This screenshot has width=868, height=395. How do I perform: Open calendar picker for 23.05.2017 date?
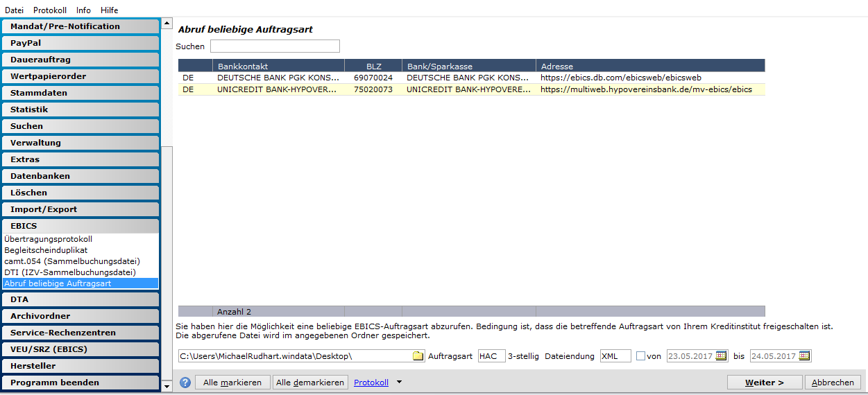722,356
